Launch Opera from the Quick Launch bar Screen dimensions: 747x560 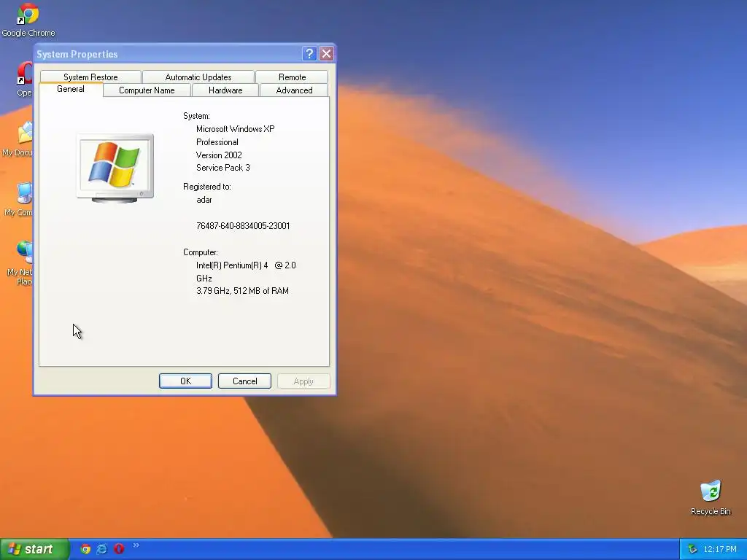tap(119, 549)
